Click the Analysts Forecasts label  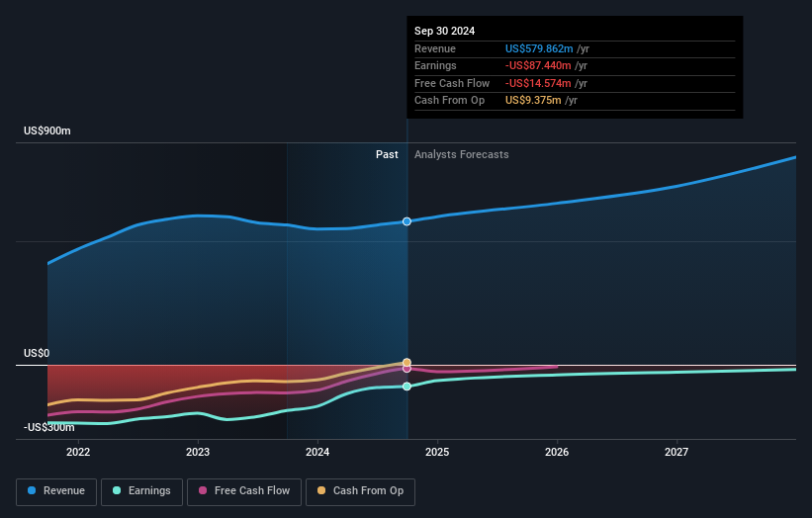coord(462,155)
